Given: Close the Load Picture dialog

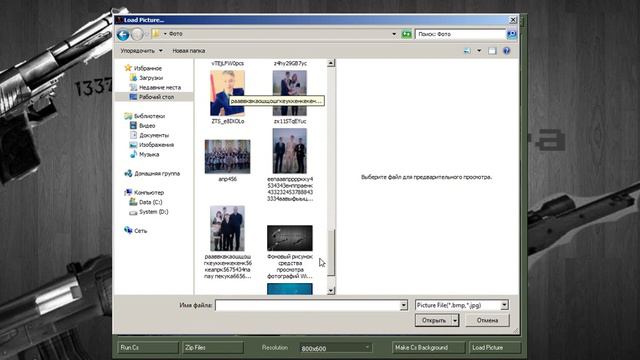Looking at the screenshot, I should [513, 20].
